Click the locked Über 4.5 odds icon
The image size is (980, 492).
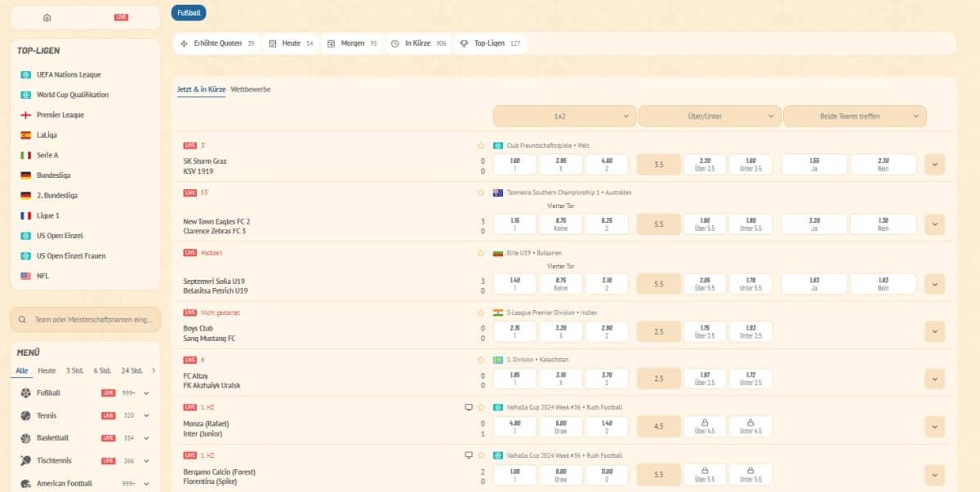tap(703, 426)
